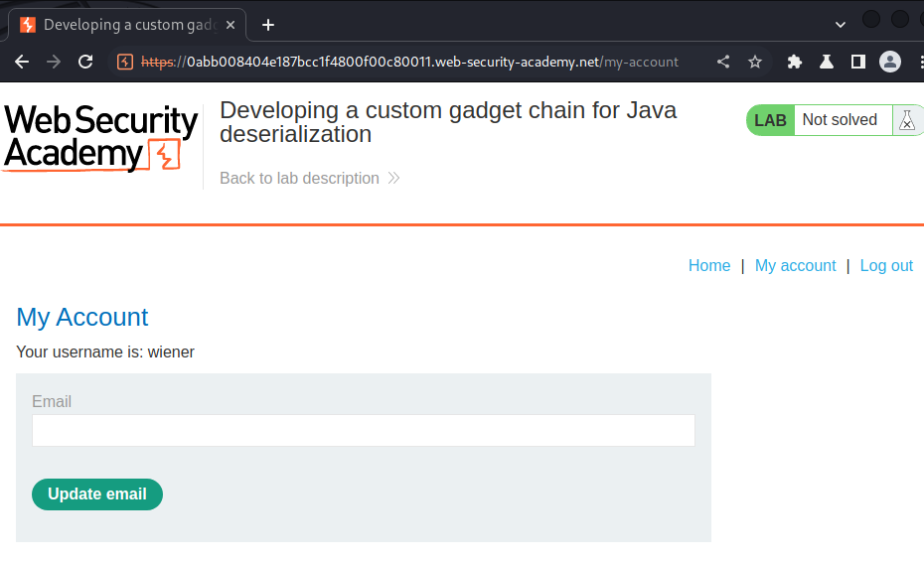
Task: Close the Developing a custom gadget tab
Action: 231,25
